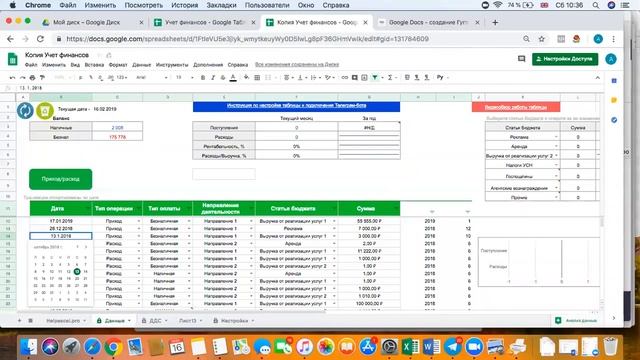Select date 13 in the calendar popup

pos(77,271)
